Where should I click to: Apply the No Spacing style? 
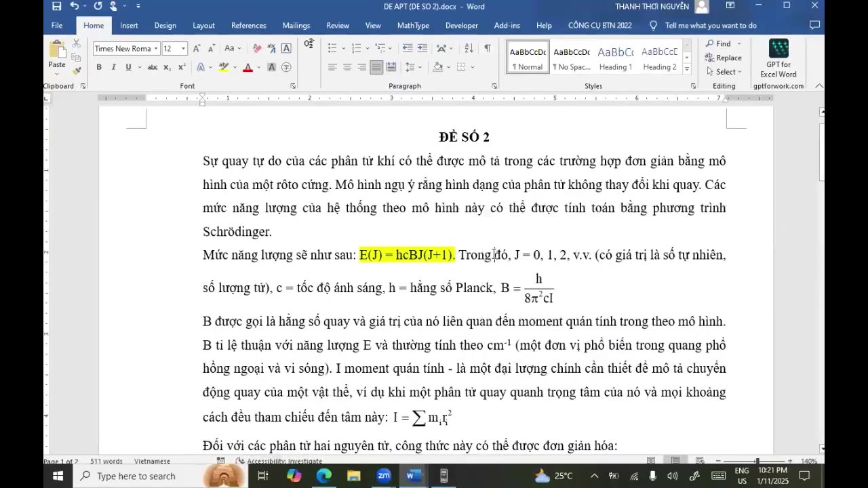(572, 58)
